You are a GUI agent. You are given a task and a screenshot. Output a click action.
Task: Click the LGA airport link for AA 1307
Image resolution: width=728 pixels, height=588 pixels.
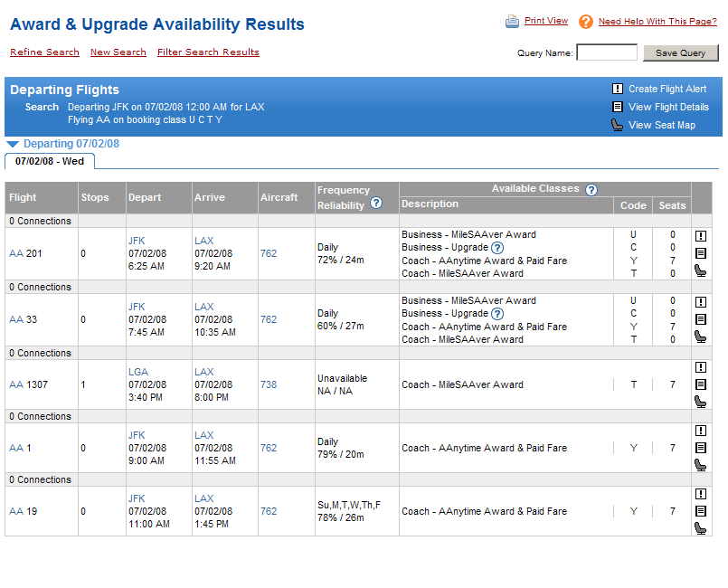pyautogui.click(x=137, y=372)
